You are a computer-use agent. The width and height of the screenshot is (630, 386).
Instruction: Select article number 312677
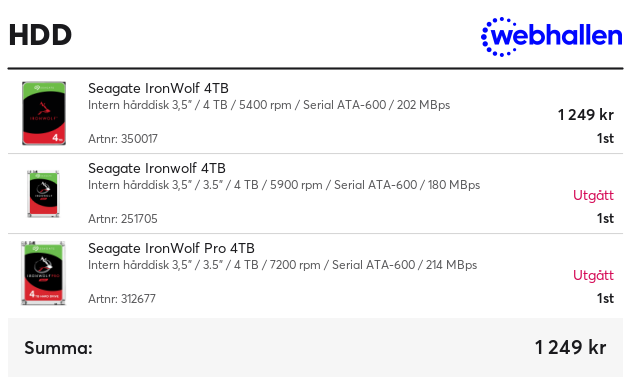[122, 298]
